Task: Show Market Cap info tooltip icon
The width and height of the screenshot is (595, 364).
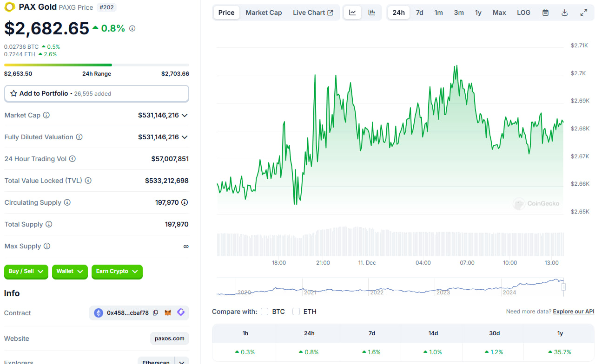Action: (46, 115)
